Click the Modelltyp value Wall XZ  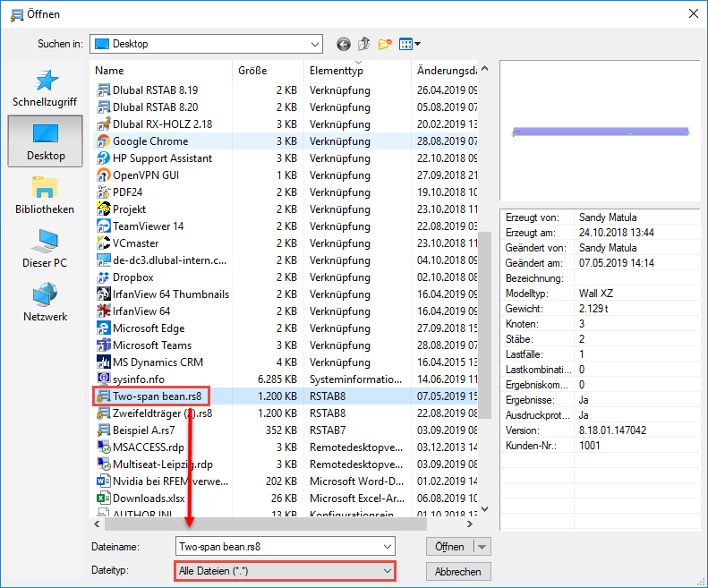click(x=596, y=294)
